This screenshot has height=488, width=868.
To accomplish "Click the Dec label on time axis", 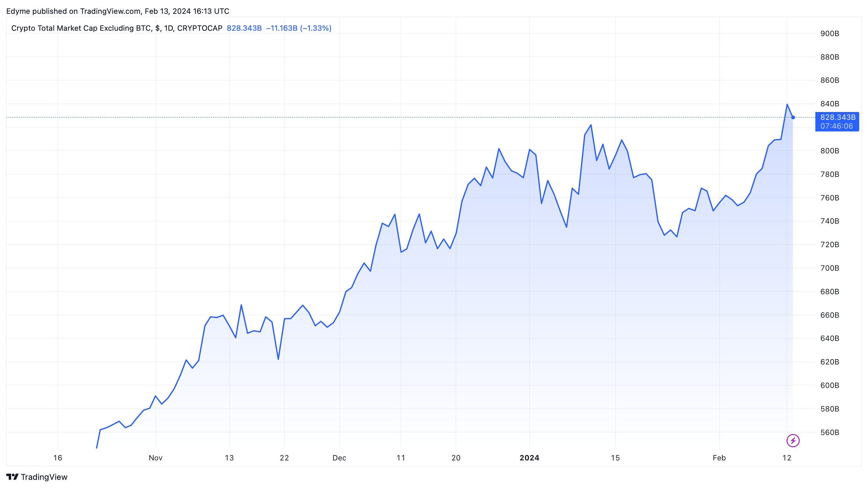I will (339, 458).
